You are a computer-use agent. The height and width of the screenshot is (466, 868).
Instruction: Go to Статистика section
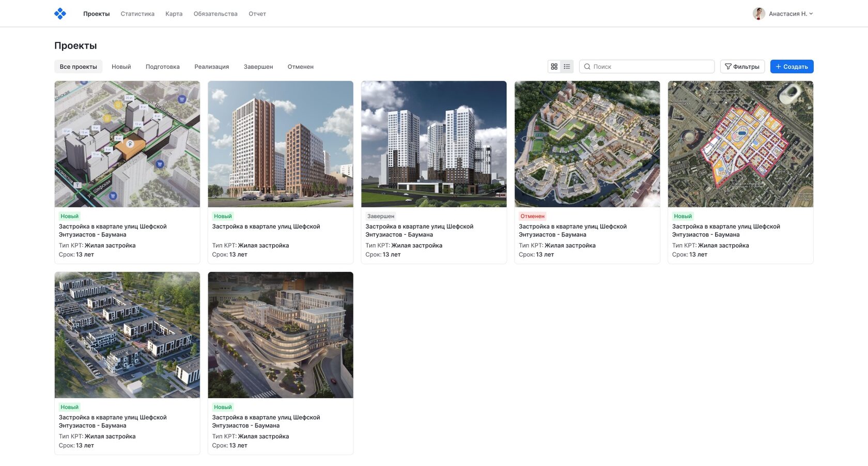[x=137, y=14]
